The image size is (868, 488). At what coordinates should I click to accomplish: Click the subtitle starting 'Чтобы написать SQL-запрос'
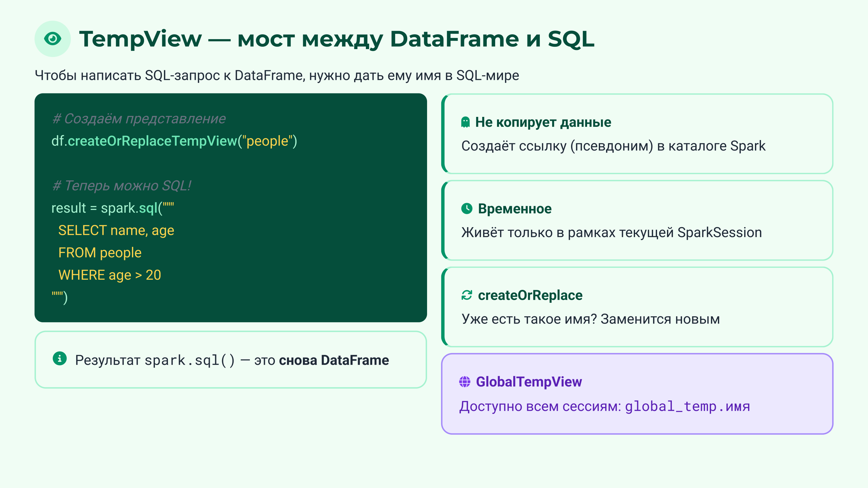click(x=277, y=75)
